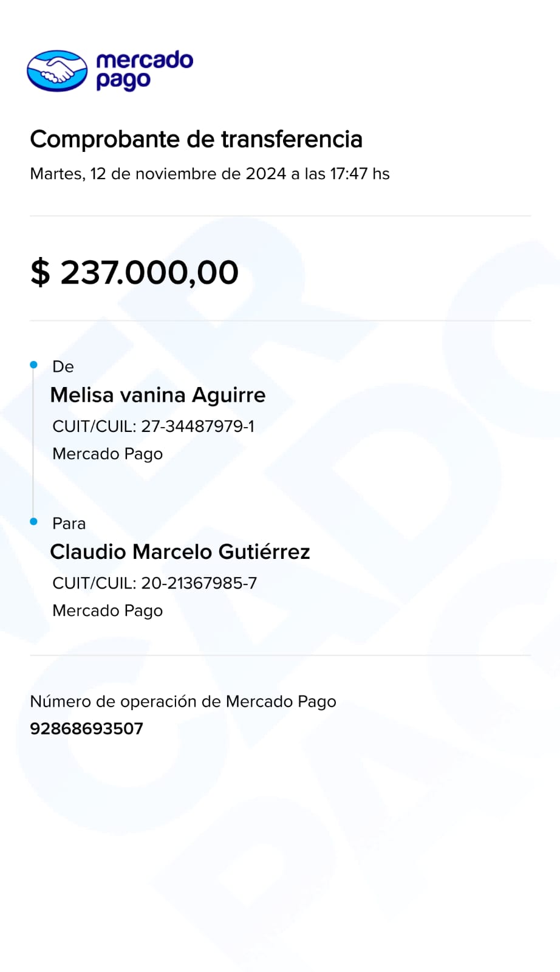Click the blue dot beside "De"
The width and height of the screenshot is (560, 972).
[x=34, y=364]
